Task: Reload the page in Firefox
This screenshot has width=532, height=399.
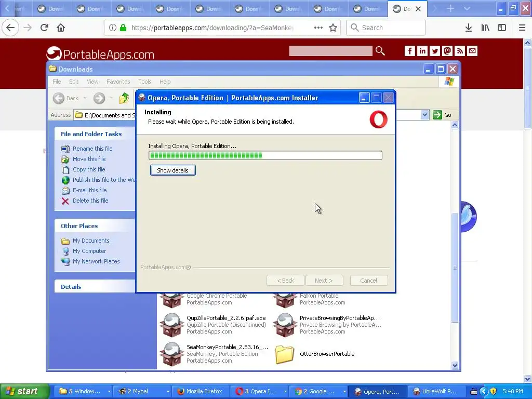Action: [x=44, y=28]
